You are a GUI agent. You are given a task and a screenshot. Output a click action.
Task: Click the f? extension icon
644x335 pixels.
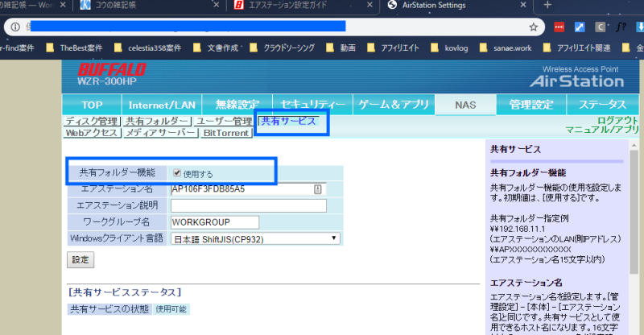pos(621,27)
